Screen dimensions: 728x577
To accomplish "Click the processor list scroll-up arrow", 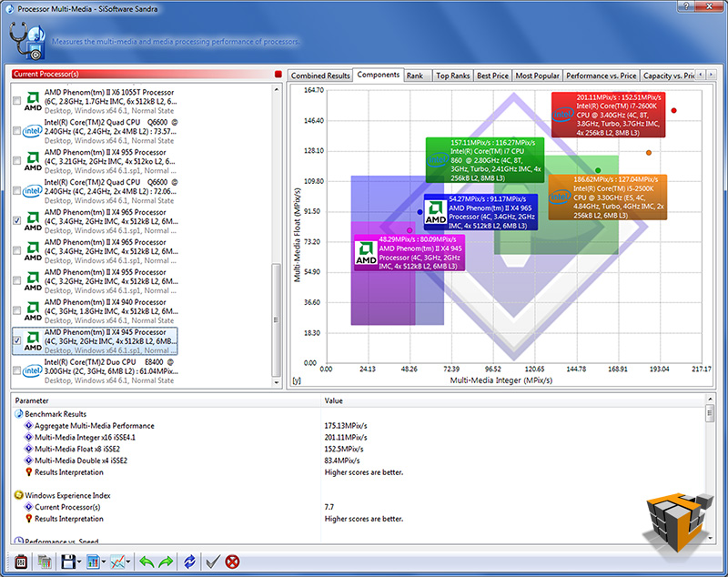I will coord(277,89).
